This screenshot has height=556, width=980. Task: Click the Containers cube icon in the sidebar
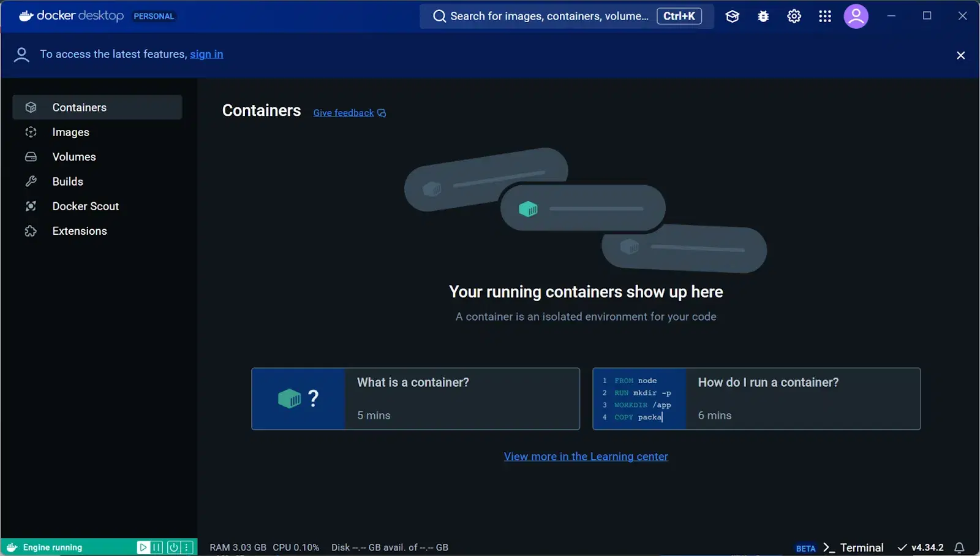coord(31,107)
